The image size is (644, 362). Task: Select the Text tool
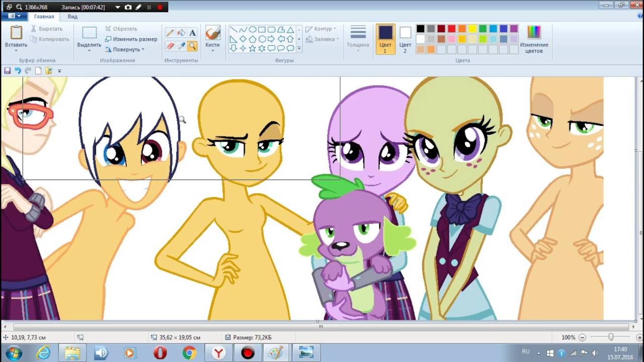tap(192, 33)
